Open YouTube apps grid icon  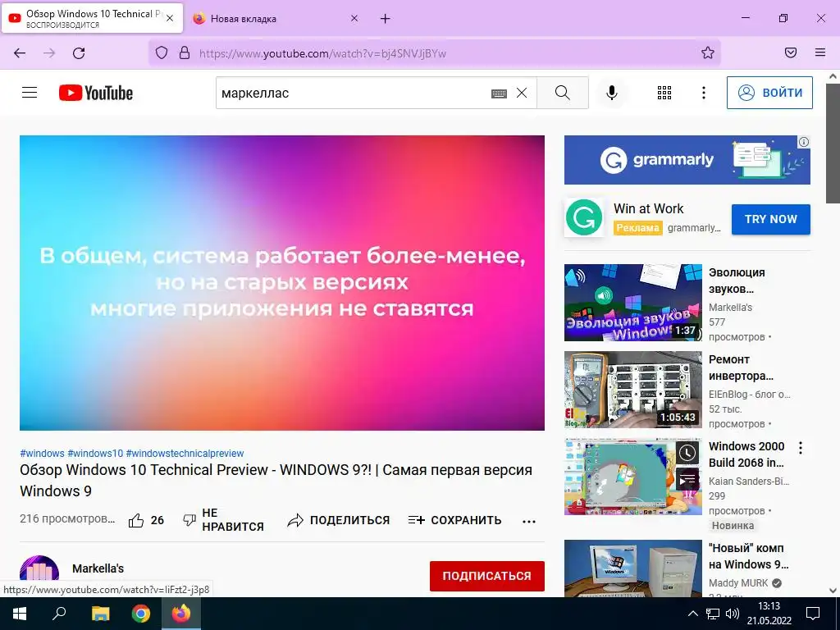point(664,93)
